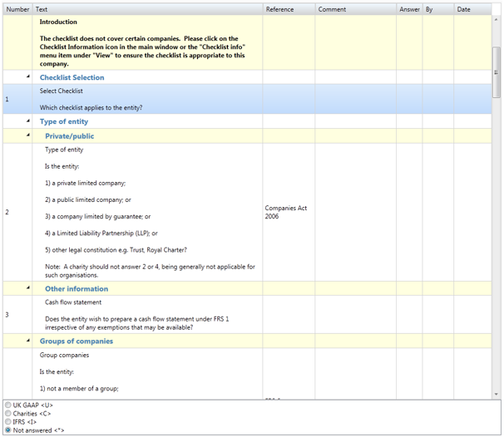The image size is (504, 437).
Task: Collapse the Type of entity section
Action: pos(28,120)
